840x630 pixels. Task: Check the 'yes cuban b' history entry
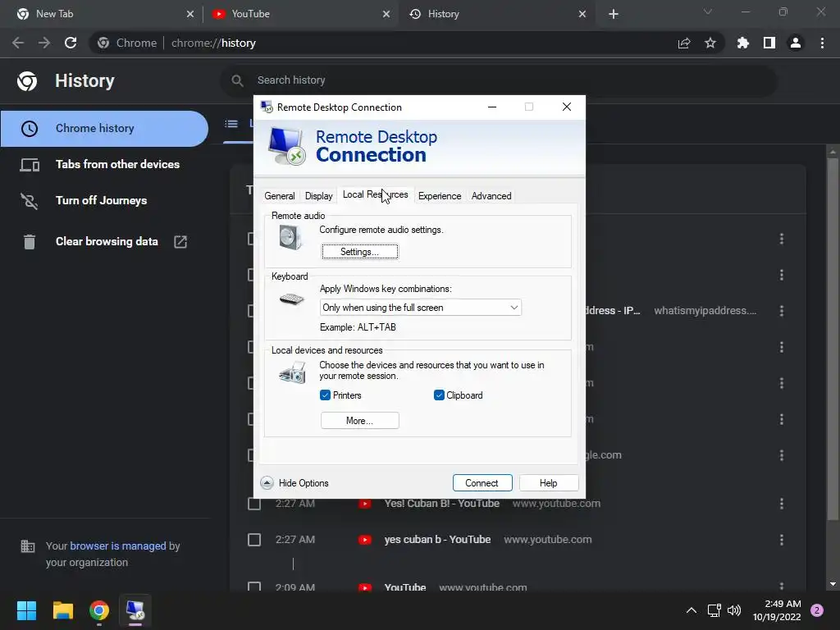[254, 540]
